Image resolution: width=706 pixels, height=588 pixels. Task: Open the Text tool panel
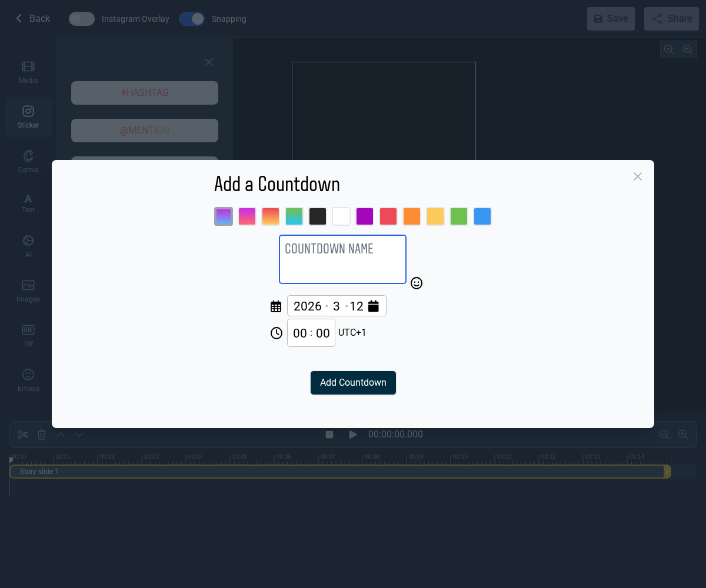click(28, 203)
